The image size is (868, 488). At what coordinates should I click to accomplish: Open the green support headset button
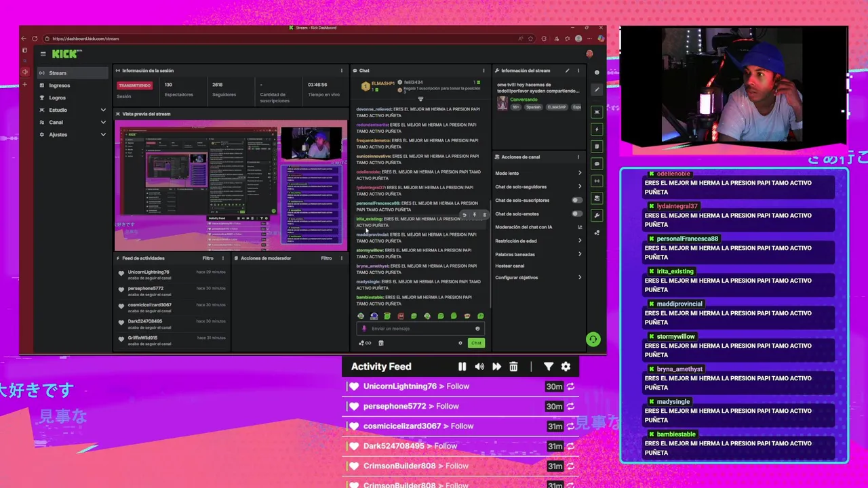tap(593, 340)
